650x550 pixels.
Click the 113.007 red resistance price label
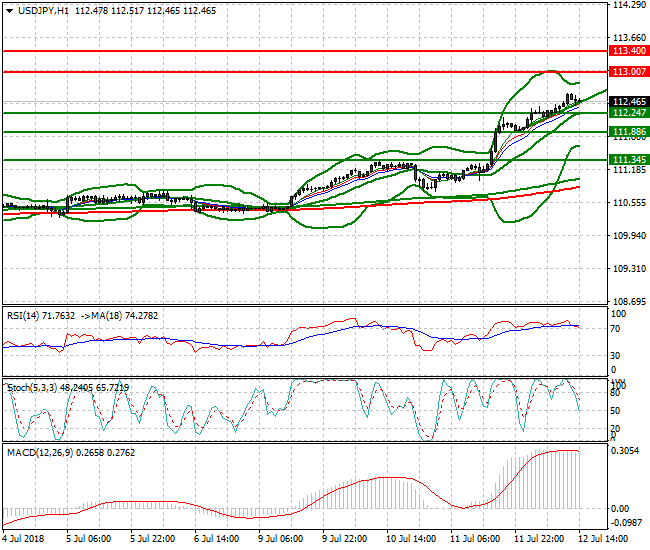629,72
